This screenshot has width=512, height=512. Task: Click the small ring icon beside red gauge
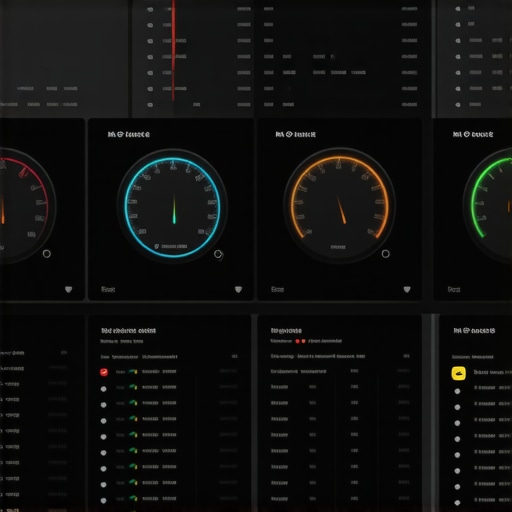47,254
